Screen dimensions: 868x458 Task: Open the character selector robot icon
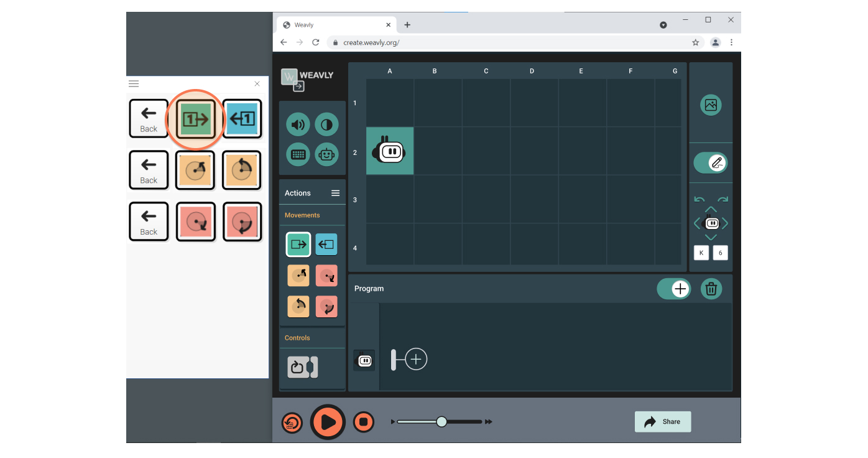[326, 154]
